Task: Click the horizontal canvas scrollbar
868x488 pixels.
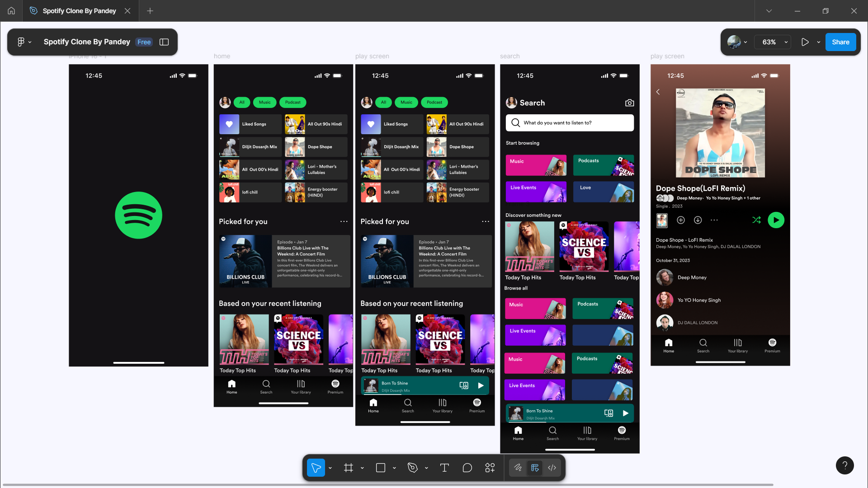Action: (x=387, y=485)
